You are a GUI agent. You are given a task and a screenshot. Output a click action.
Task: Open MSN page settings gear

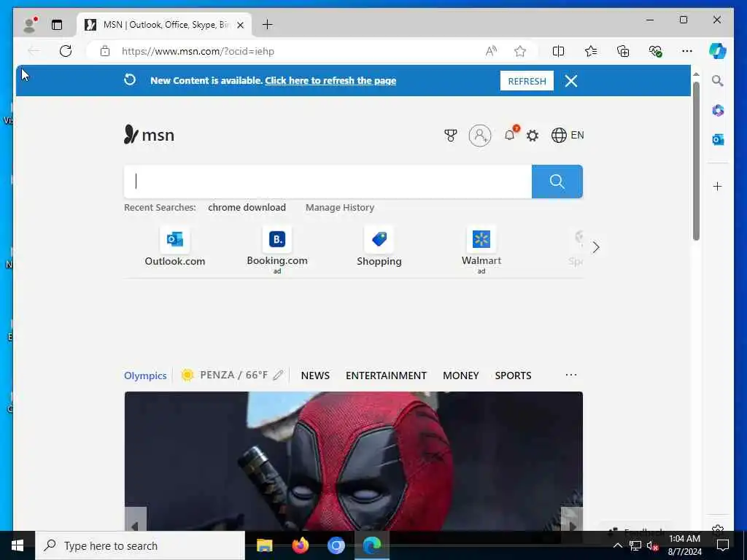click(532, 136)
